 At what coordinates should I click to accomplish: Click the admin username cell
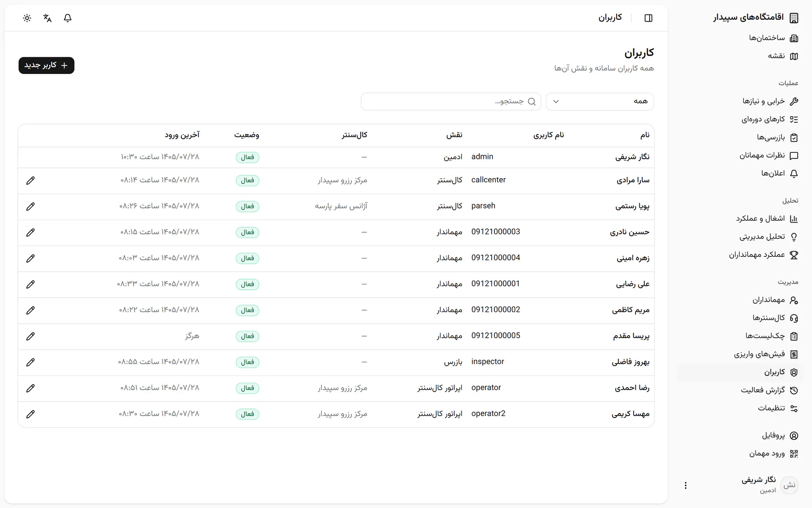point(482,157)
